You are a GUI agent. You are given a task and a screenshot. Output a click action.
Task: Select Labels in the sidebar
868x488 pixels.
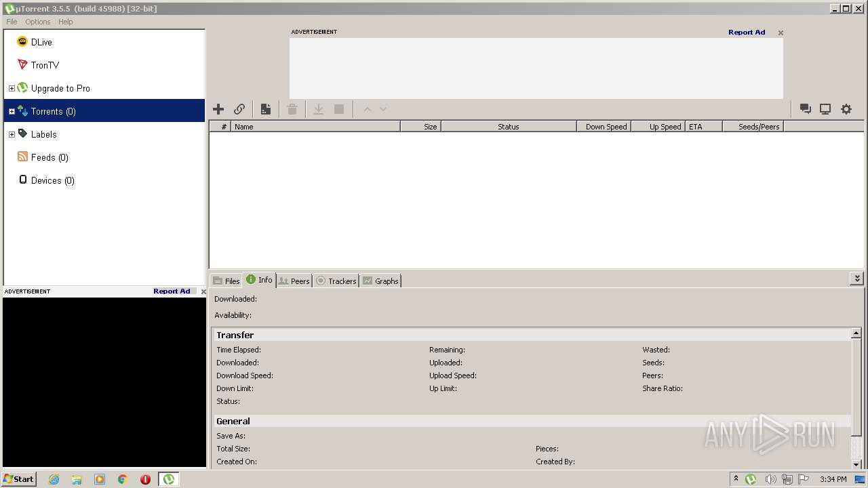[x=43, y=134]
